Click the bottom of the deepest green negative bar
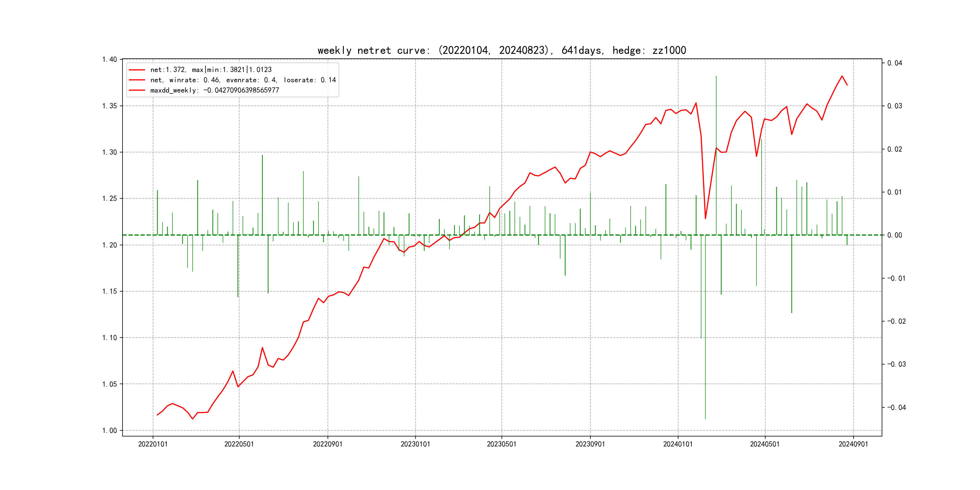This screenshot has height=490, width=980. point(705,418)
